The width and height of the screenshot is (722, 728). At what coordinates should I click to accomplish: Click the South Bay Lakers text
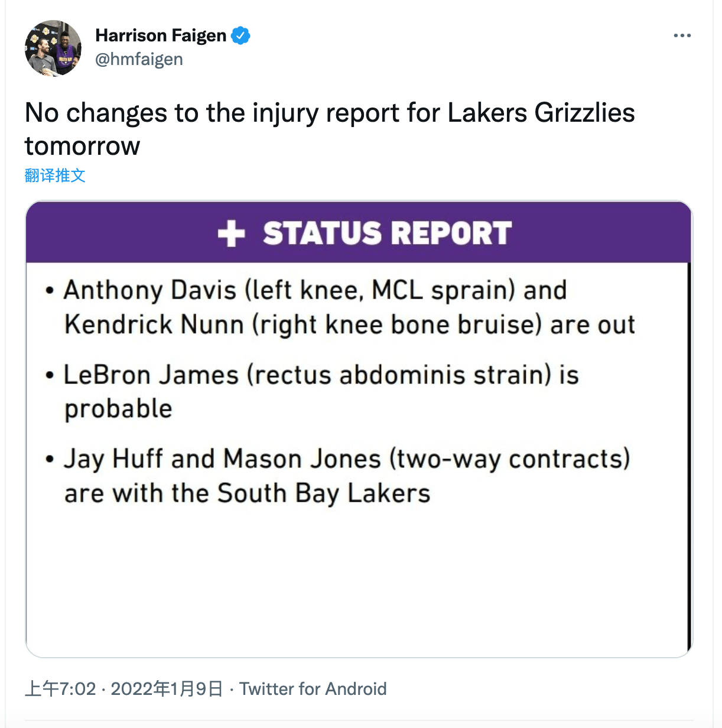[x=324, y=493]
